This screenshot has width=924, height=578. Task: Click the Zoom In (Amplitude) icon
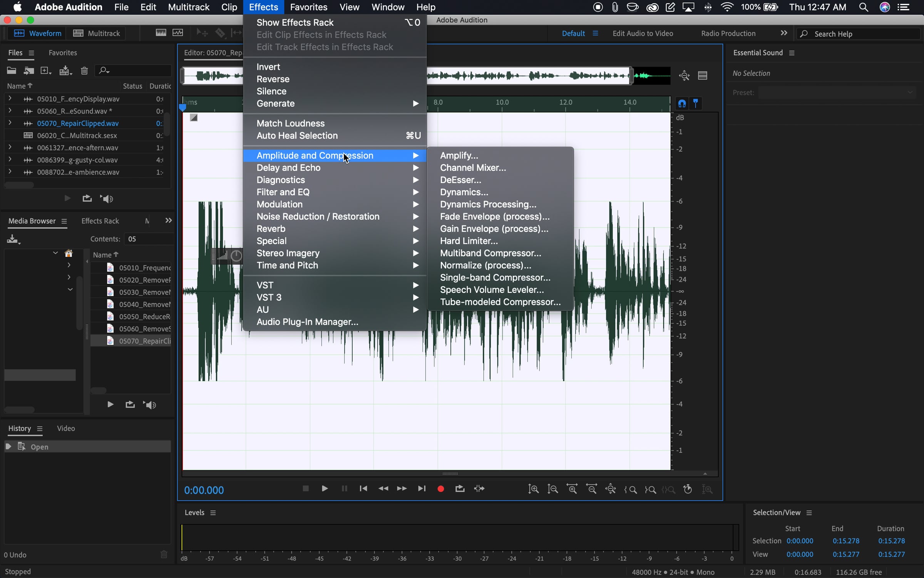pyautogui.click(x=533, y=489)
